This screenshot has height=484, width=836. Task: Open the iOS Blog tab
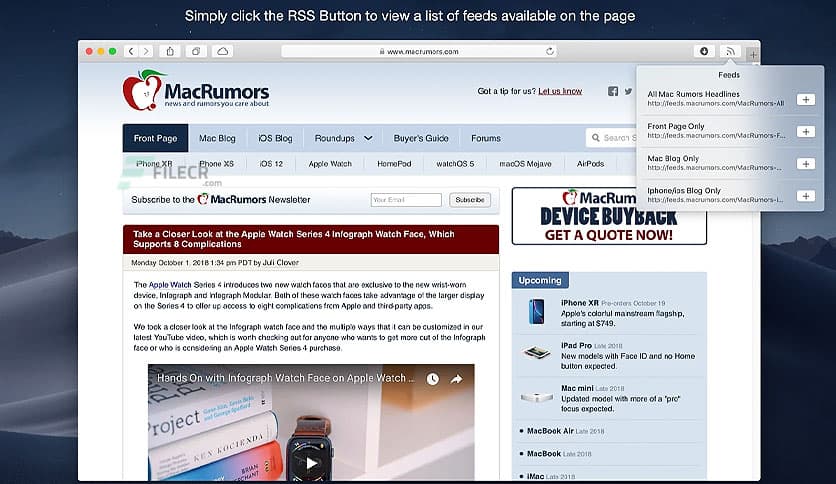275,138
